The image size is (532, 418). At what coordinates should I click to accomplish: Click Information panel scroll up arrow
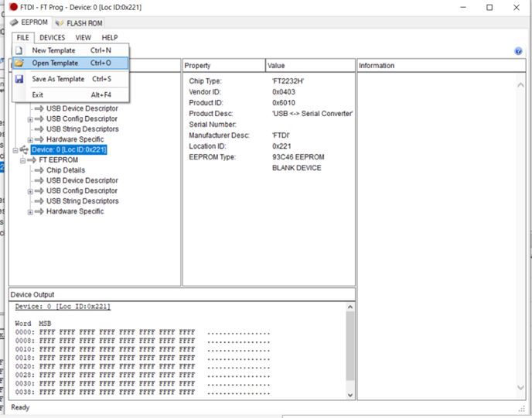(x=520, y=85)
